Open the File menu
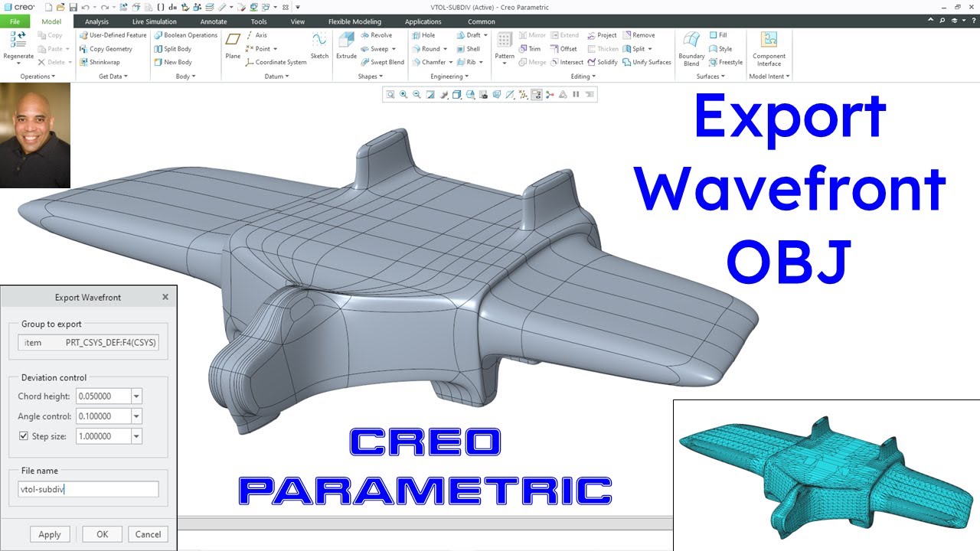 pos(15,21)
